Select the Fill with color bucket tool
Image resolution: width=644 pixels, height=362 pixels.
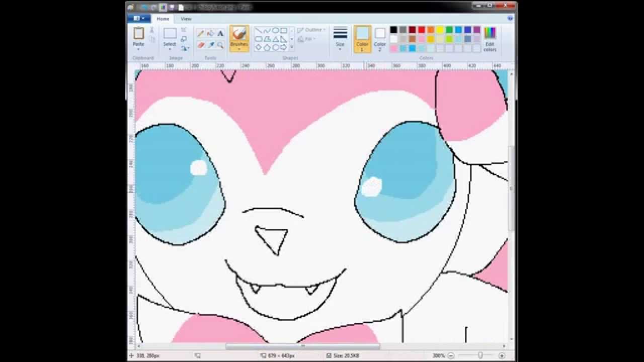[210, 34]
